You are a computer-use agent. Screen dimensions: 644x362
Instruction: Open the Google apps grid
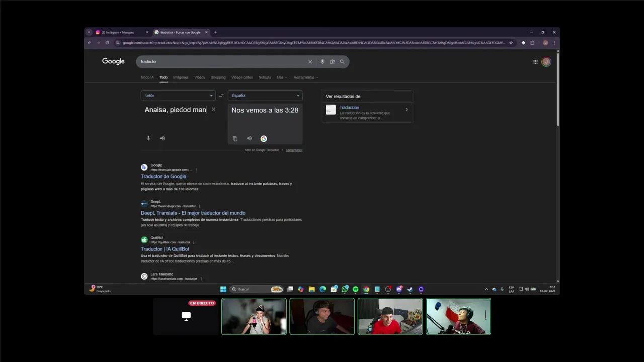pyautogui.click(x=535, y=62)
